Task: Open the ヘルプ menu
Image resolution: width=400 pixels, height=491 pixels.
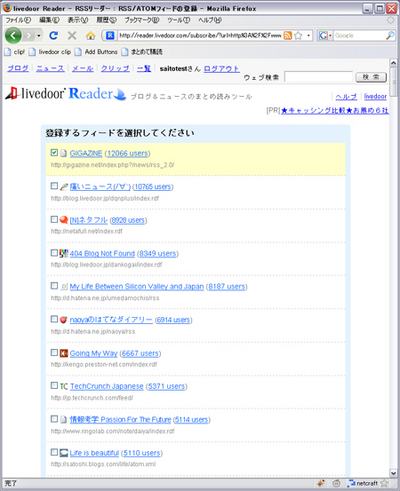Action: coord(210,20)
